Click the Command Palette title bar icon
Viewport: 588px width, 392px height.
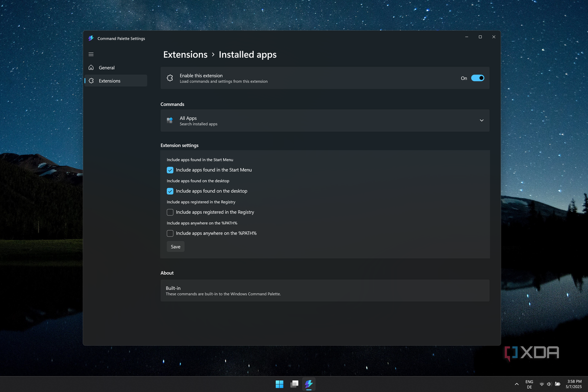click(x=91, y=39)
